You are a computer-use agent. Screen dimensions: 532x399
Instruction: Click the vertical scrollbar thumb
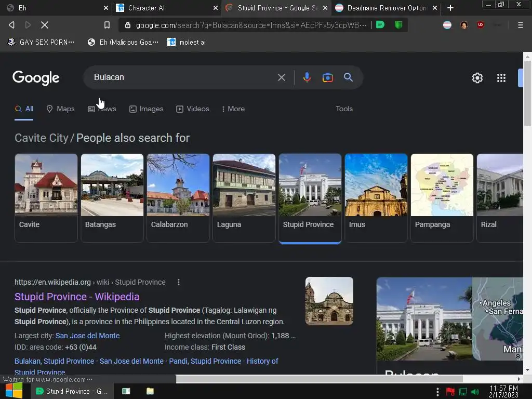[527, 94]
